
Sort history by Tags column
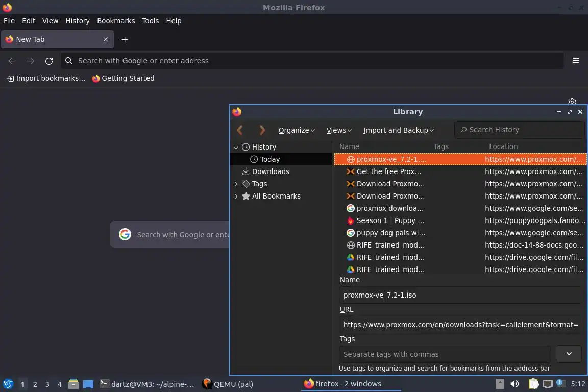pyautogui.click(x=441, y=146)
